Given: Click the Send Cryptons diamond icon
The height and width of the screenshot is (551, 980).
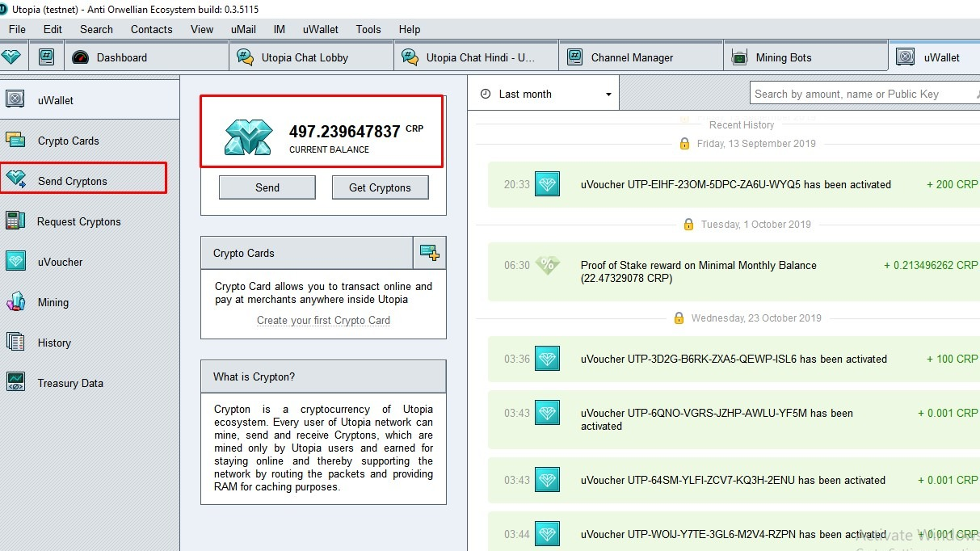Looking at the screenshot, I should [15, 179].
